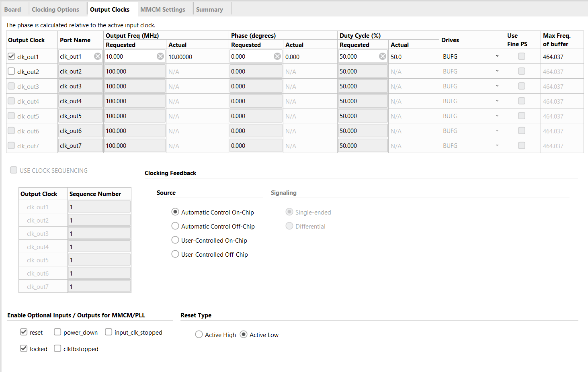
Task: Switch to the Clocking Options tab
Action: (55, 9)
